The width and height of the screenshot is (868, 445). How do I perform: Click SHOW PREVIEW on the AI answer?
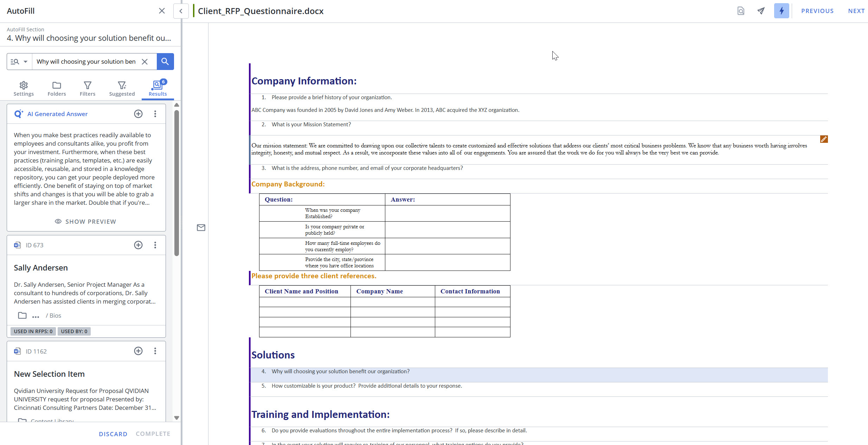tap(86, 222)
